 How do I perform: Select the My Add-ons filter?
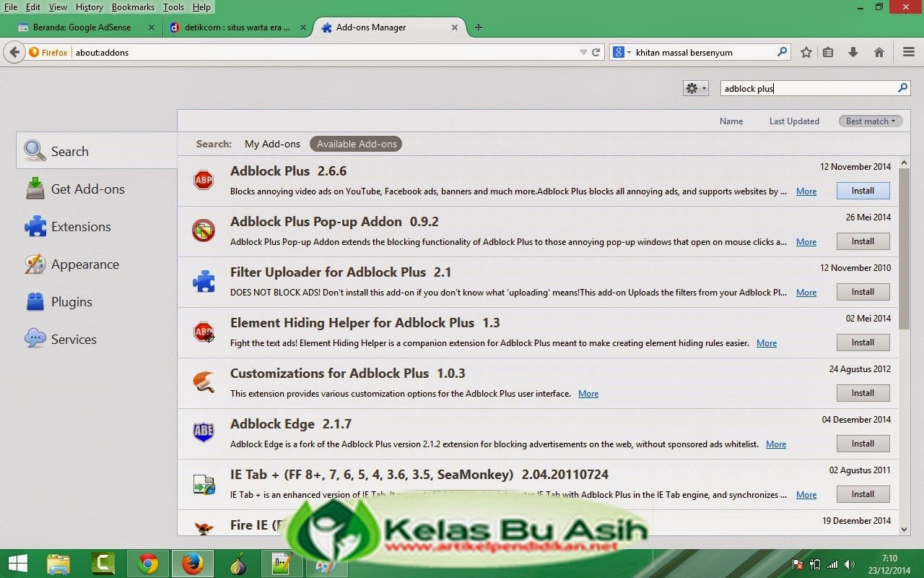(272, 144)
